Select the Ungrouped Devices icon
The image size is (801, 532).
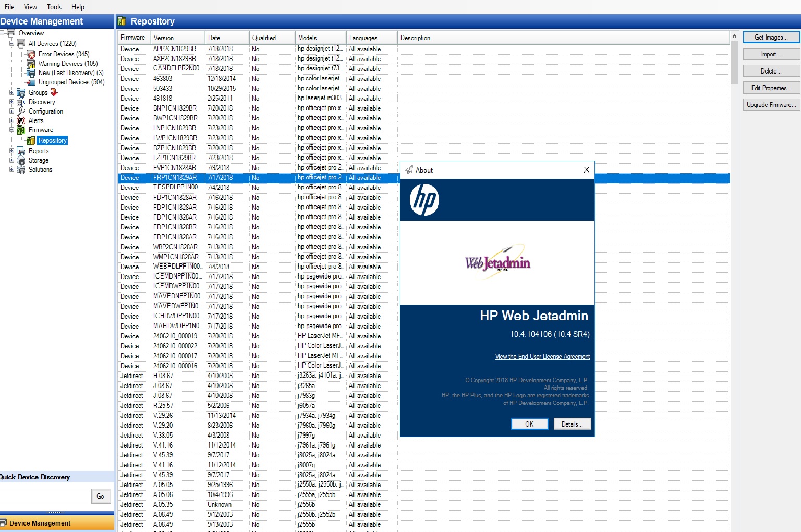pyautogui.click(x=31, y=82)
